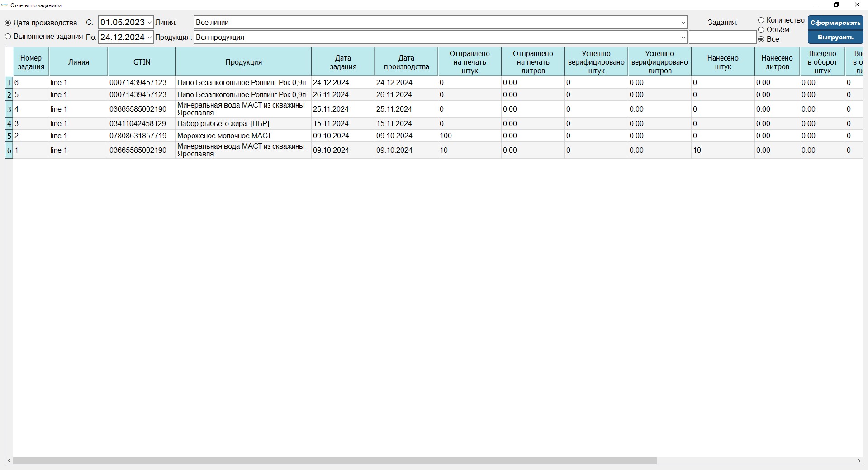
Task: Open the start date picker 01.05.2023
Action: (x=150, y=23)
